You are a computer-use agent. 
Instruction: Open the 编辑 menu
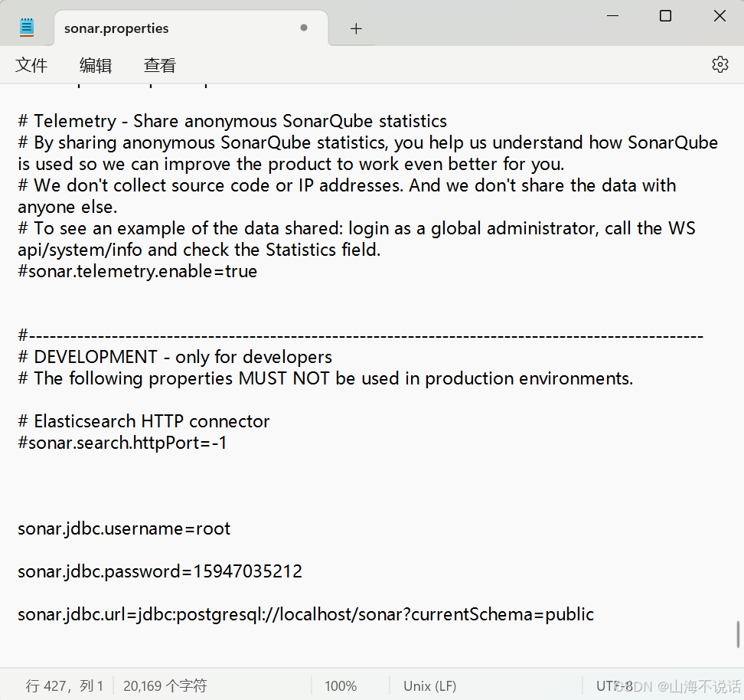coord(95,65)
